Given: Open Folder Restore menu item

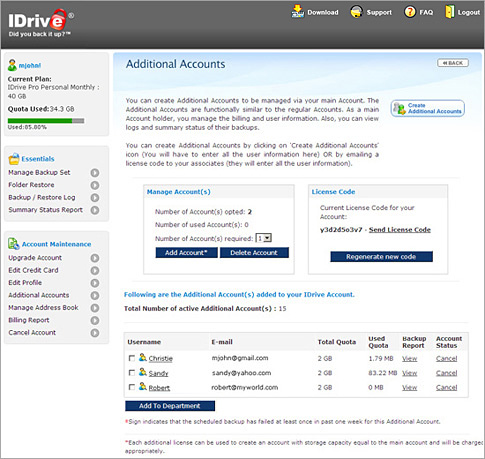Looking at the screenshot, I should pos(31,185).
